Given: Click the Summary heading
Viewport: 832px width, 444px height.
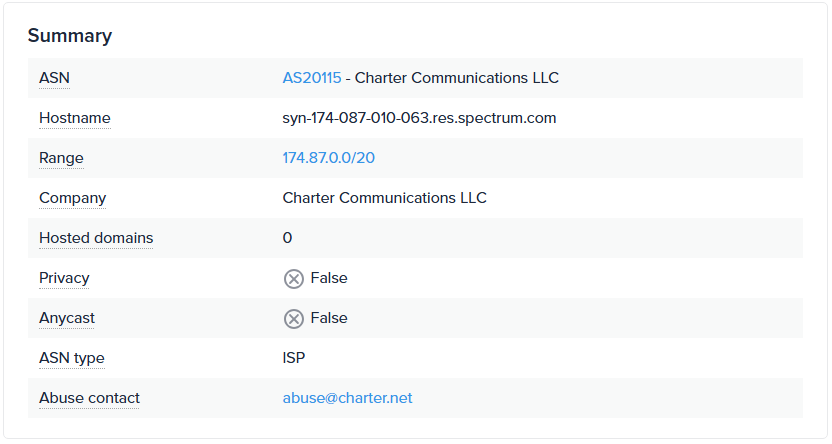Looking at the screenshot, I should coord(69,36).
